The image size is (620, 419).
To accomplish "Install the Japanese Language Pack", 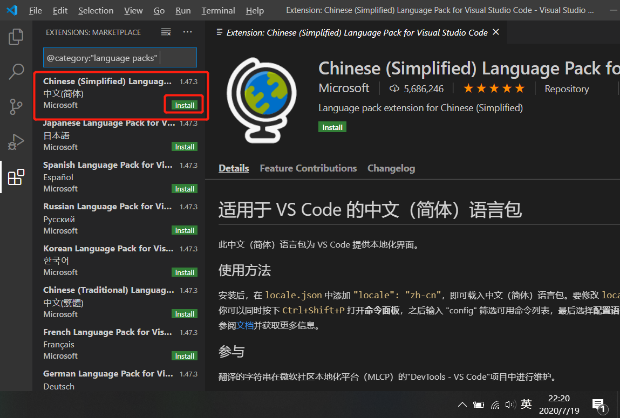I will (x=185, y=147).
